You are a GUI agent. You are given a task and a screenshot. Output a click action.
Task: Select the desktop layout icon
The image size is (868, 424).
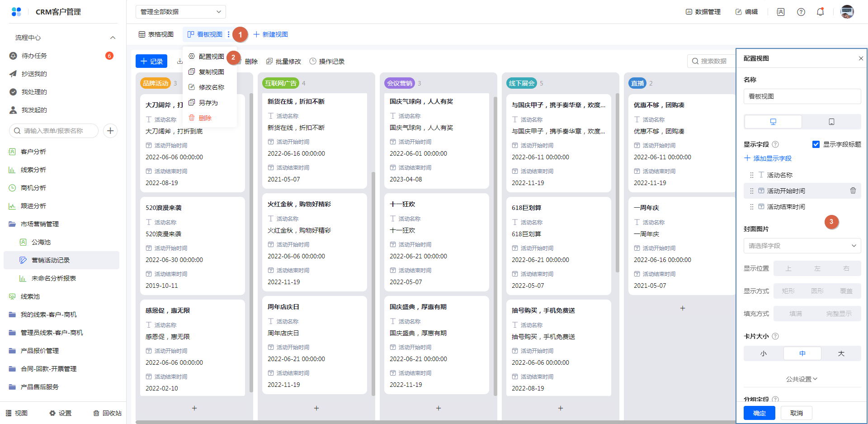[773, 122]
